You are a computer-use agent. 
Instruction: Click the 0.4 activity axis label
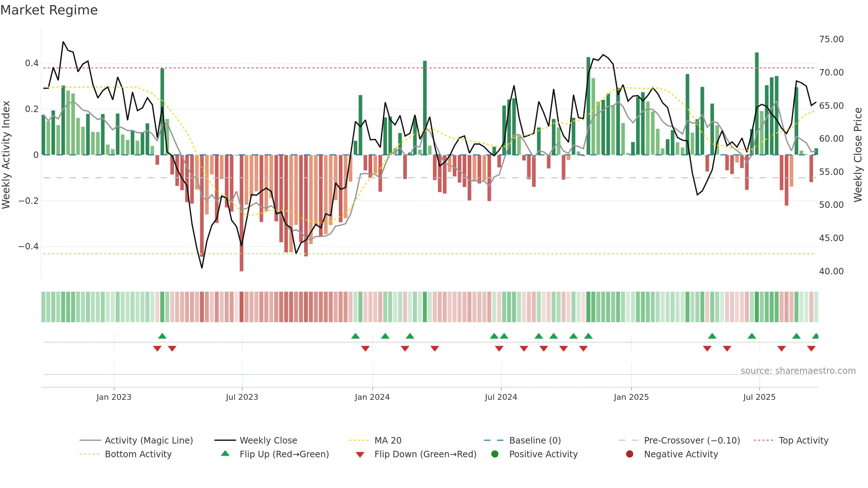click(32, 63)
